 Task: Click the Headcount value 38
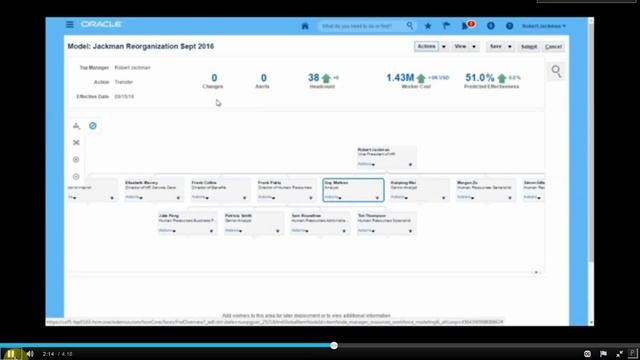313,78
